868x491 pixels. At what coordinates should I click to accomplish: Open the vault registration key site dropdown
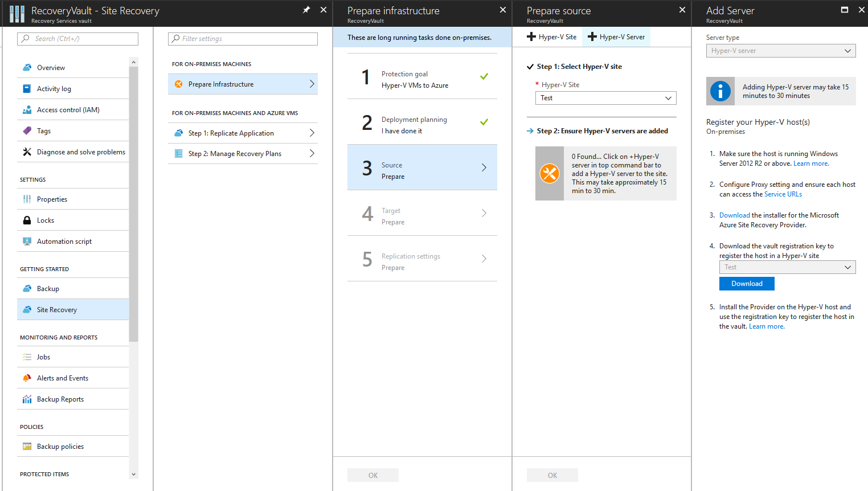tap(788, 267)
